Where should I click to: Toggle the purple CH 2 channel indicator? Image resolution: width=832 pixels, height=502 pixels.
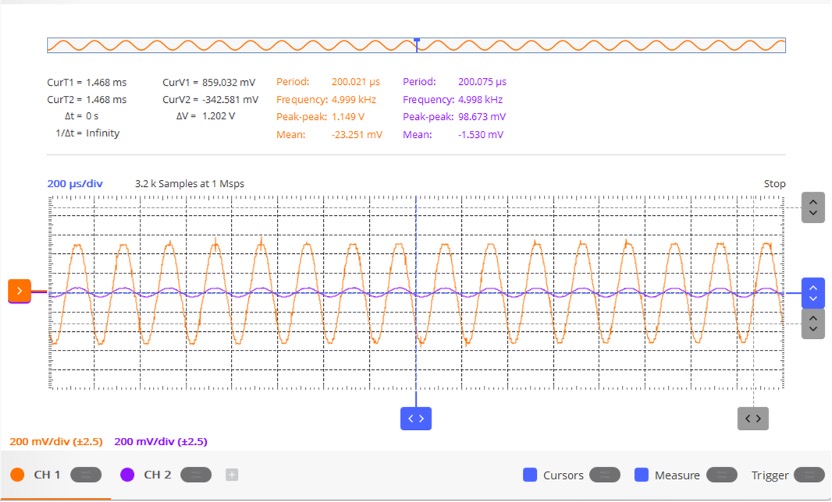[x=127, y=475]
